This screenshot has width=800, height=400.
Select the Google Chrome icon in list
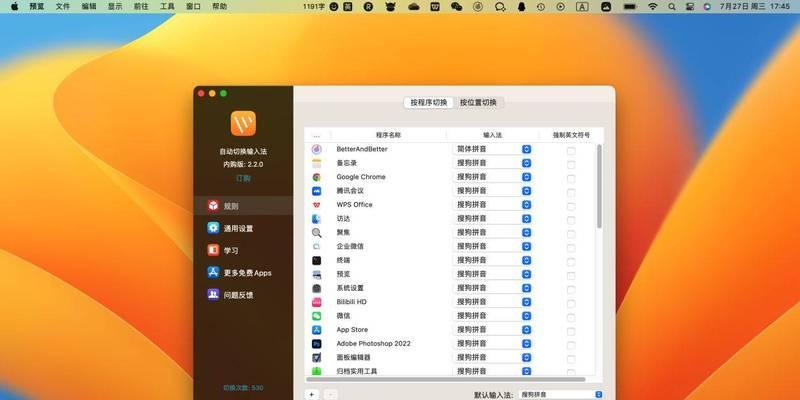(x=316, y=177)
